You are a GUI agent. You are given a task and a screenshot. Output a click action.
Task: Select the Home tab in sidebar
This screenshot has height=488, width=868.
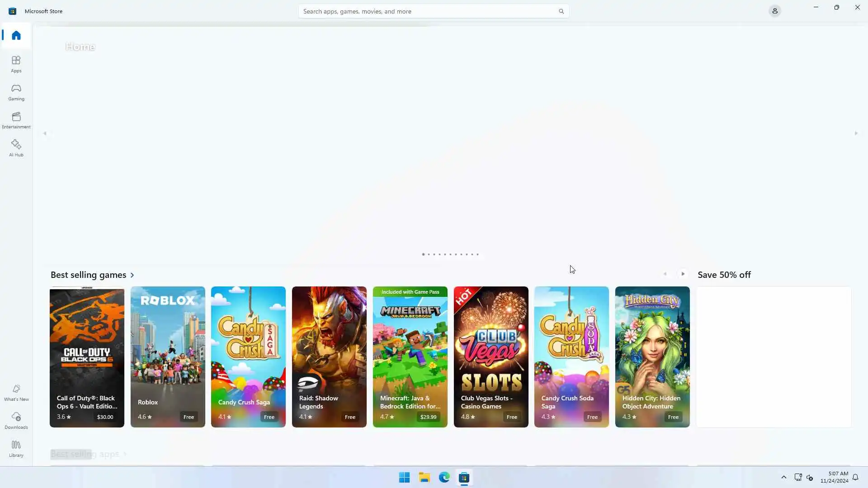pos(16,35)
